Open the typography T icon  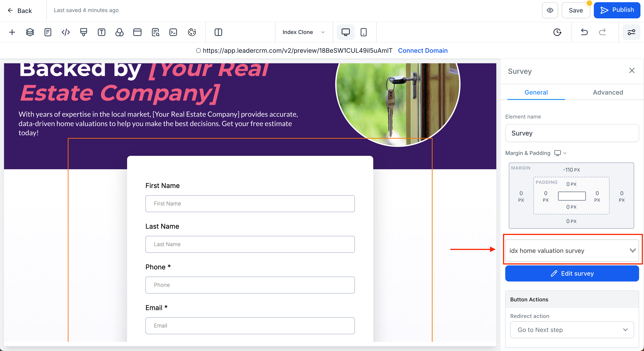pyautogui.click(x=102, y=32)
